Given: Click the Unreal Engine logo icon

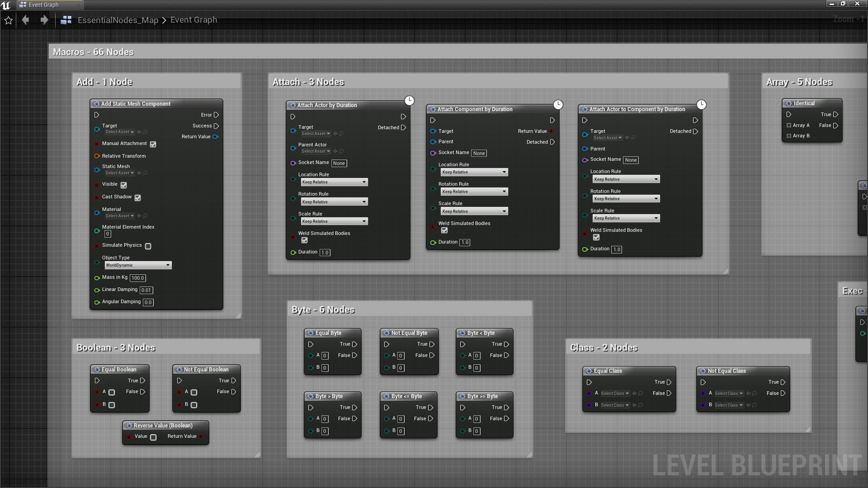Looking at the screenshot, I should (6, 5).
